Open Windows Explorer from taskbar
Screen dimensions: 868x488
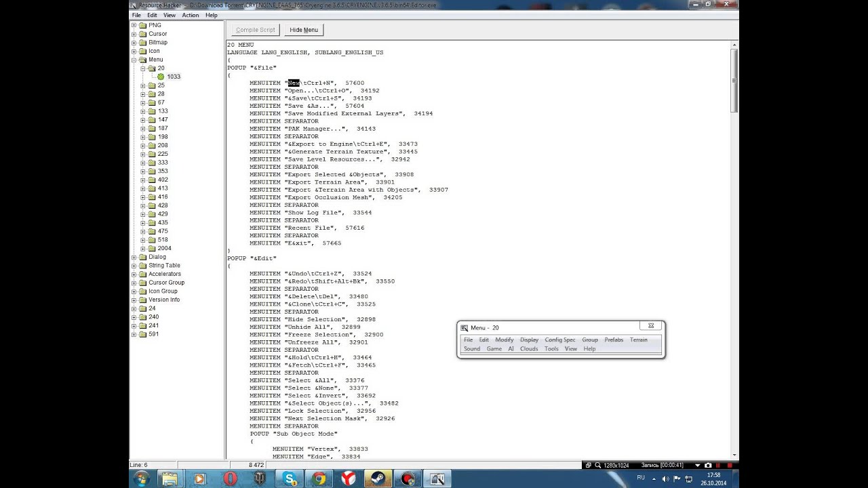(170, 479)
